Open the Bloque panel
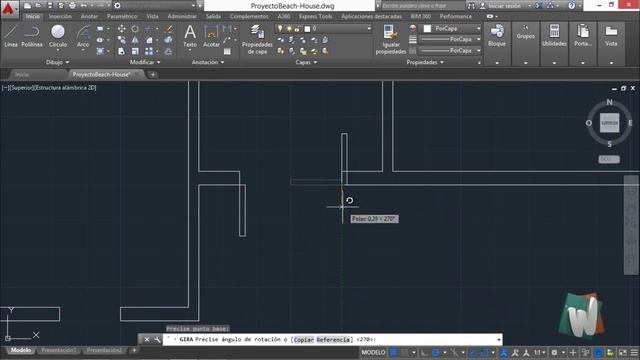The height and width of the screenshot is (360, 640). click(x=497, y=36)
